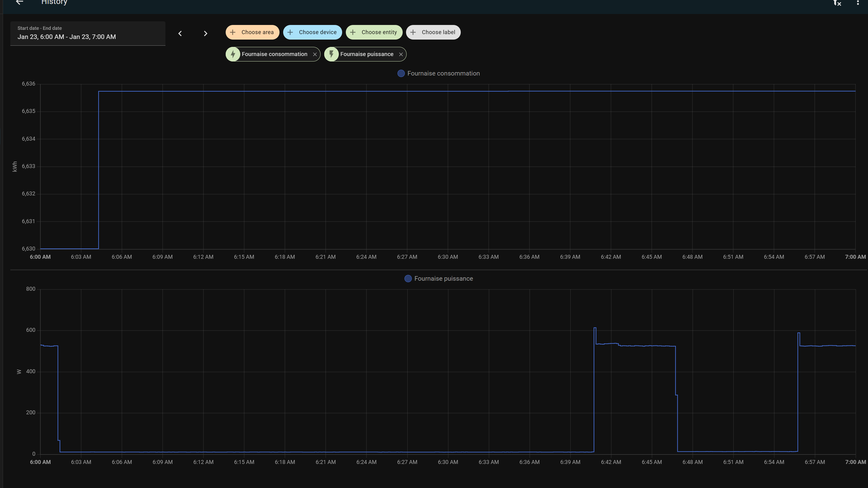Toggle the Fournaise puissance legend dot
The height and width of the screenshot is (488, 868).
coord(408,279)
